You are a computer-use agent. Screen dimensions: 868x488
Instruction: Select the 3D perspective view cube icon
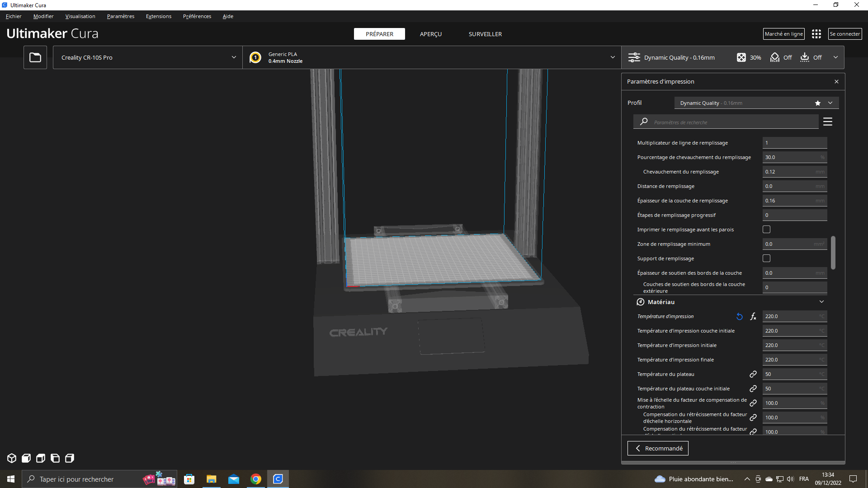click(12, 458)
